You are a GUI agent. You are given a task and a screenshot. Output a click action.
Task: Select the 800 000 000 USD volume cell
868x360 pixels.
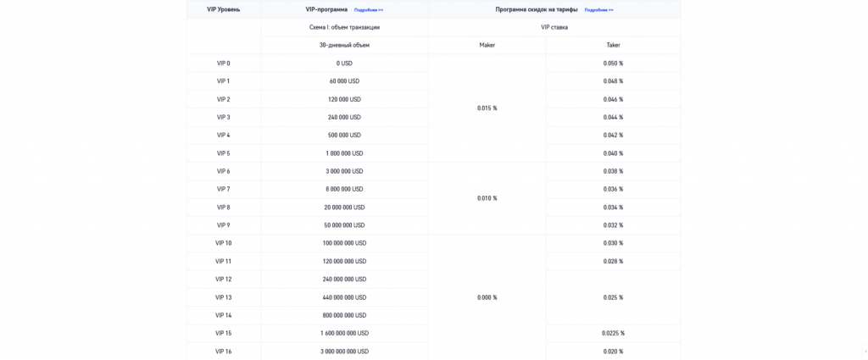pos(344,315)
